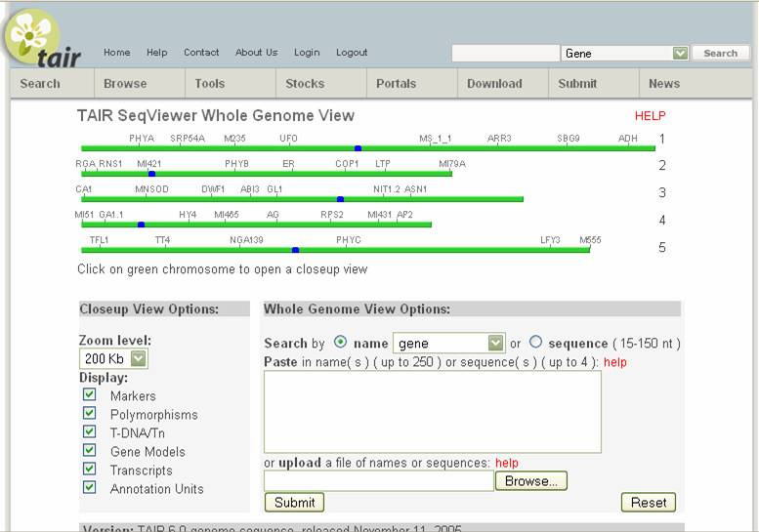The height and width of the screenshot is (532, 759).
Task: Uncheck the T-DNA/Tn checkbox
Action: coord(90,431)
